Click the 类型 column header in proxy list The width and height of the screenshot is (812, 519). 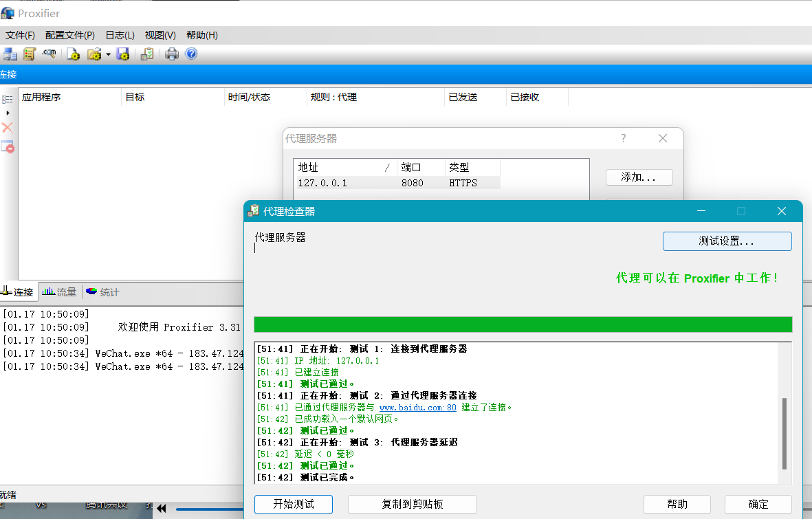472,167
